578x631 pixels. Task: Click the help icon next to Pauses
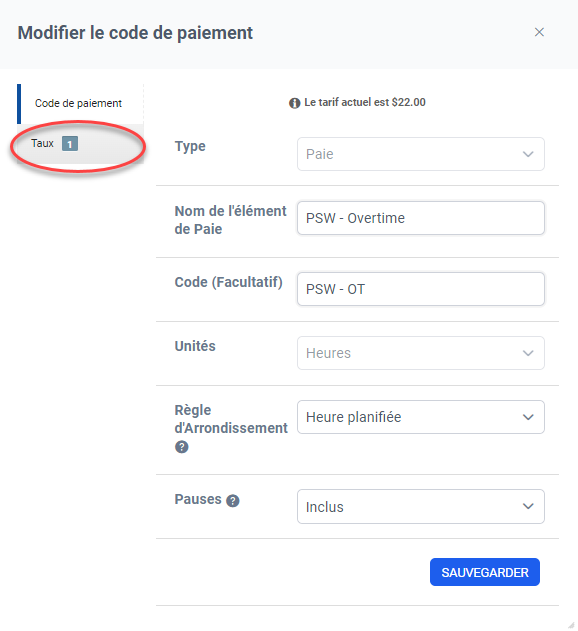tap(233, 501)
